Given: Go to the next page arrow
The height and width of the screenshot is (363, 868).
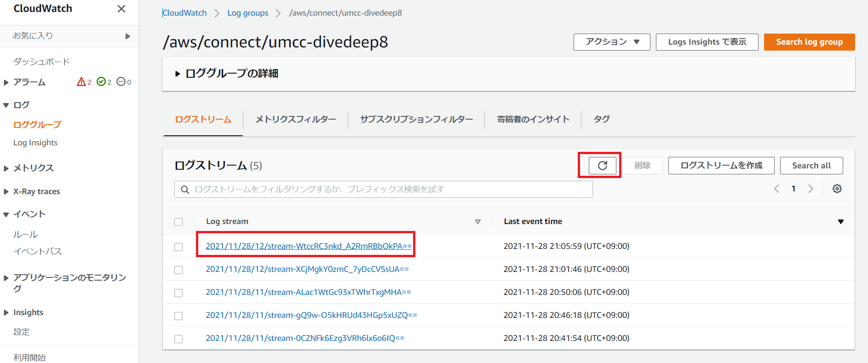Looking at the screenshot, I should tap(811, 189).
